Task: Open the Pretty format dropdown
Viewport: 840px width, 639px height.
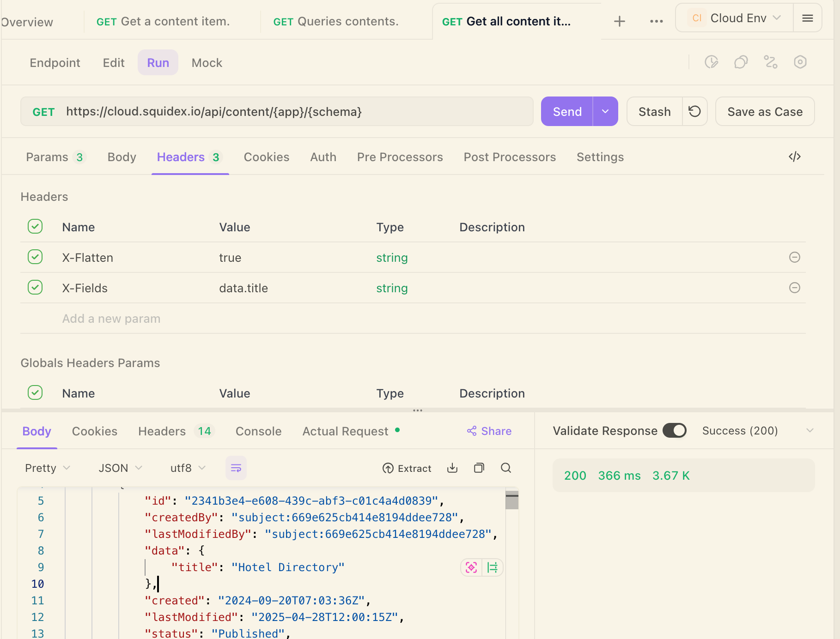Action: tap(48, 468)
